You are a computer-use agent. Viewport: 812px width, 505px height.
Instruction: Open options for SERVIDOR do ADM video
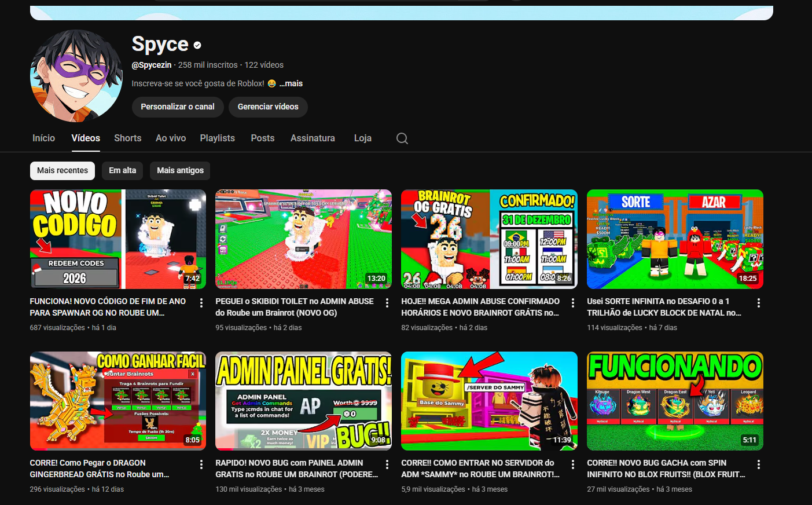[x=573, y=464]
